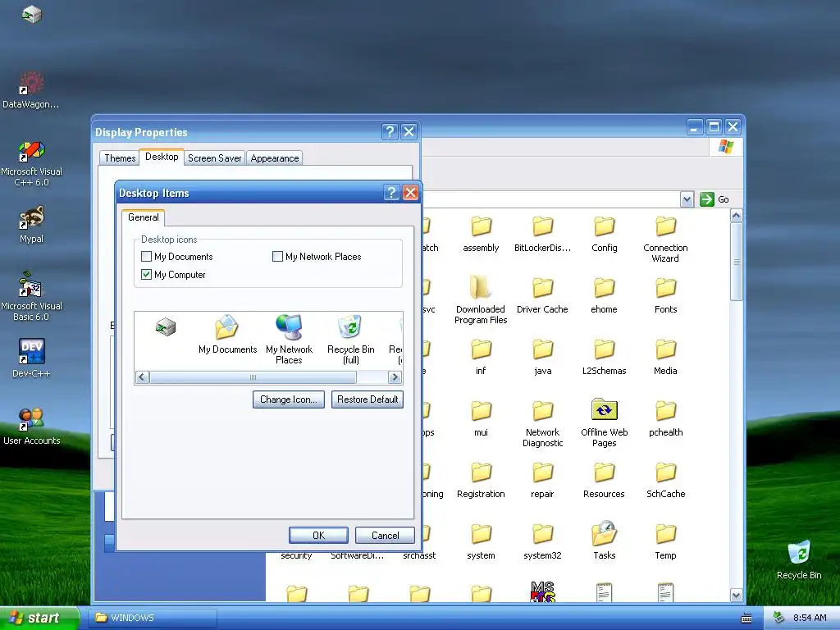Click scroll down arrow in explorer window

coord(736,596)
